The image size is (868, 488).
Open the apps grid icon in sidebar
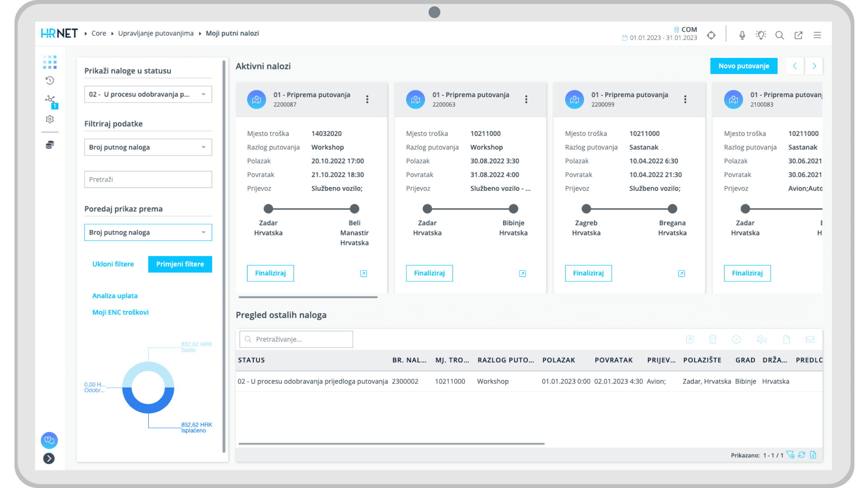[50, 62]
